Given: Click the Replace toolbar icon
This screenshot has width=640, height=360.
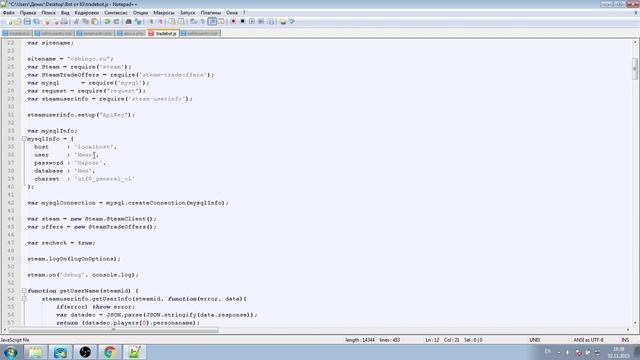Looking at the screenshot, I should tap(138, 21).
